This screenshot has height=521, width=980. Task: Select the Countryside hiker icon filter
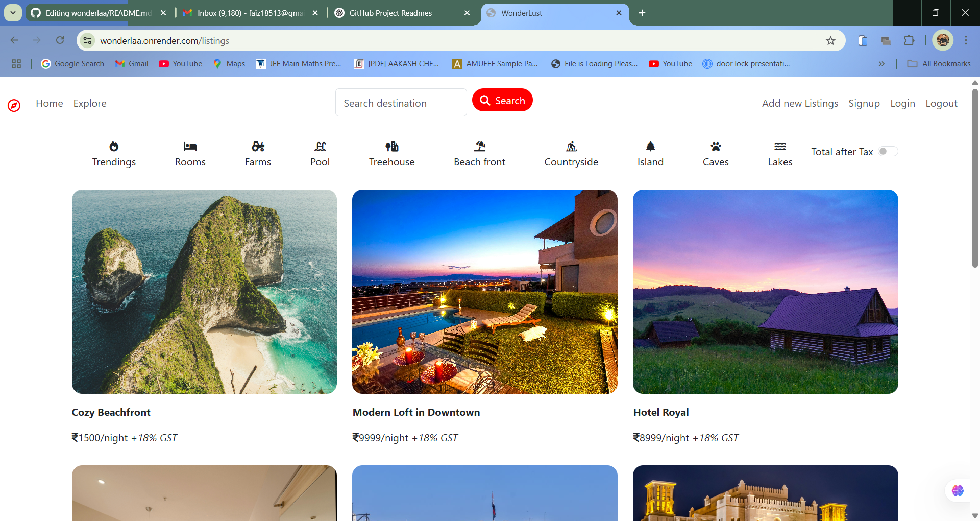tap(571, 147)
